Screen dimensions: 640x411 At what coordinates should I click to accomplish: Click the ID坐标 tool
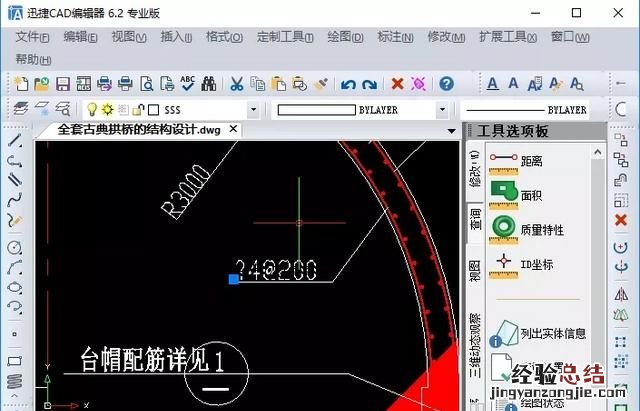point(521,264)
